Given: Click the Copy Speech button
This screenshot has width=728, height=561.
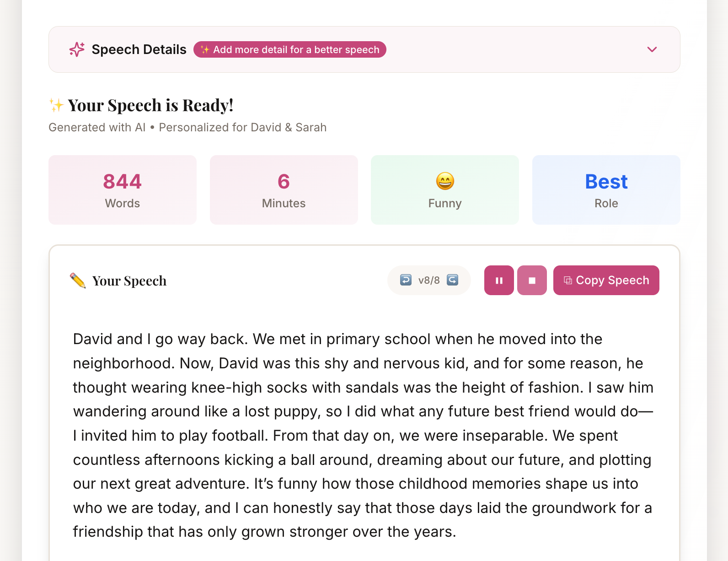Looking at the screenshot, I should point(606,280).
